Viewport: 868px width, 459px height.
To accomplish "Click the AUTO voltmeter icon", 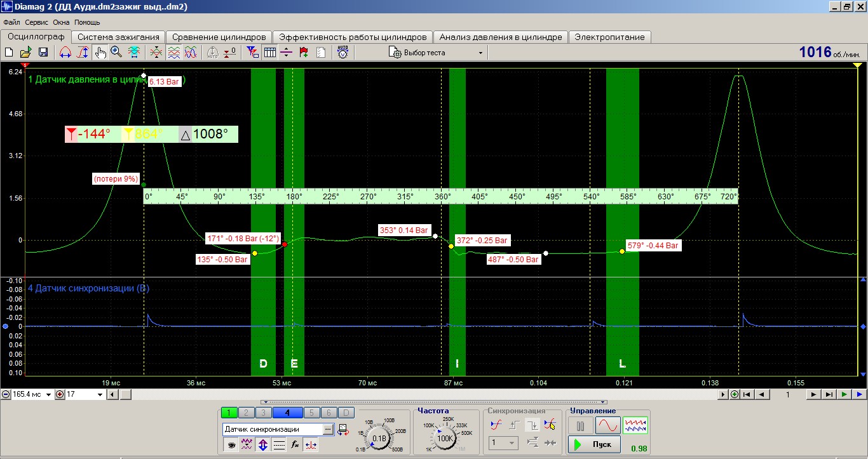I will tap(342, 53).
